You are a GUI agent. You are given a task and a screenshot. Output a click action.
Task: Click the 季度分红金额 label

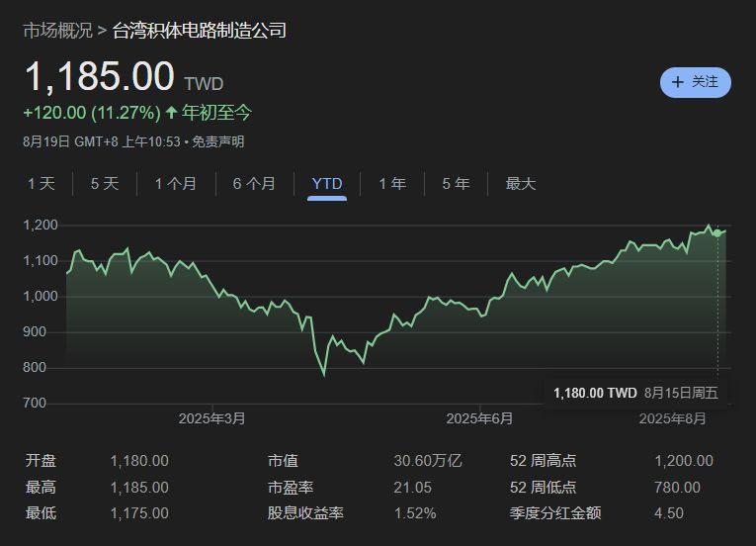tap(555, 513)
